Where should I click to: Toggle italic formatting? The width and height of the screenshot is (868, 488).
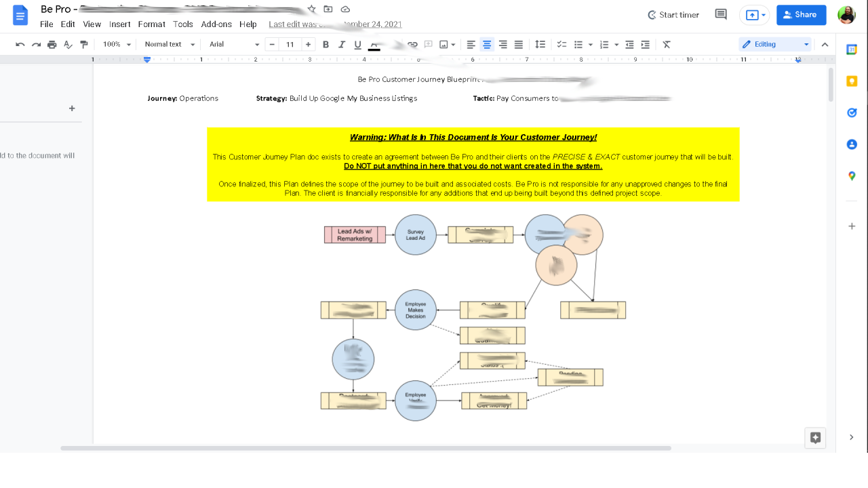pos(341,45)
